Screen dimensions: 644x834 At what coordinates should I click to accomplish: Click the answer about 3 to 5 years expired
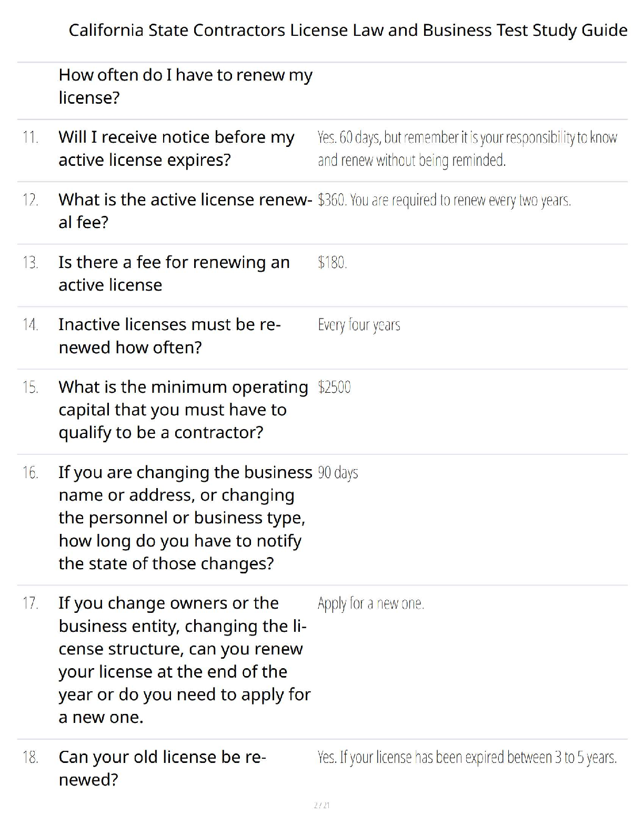point(467,758)
